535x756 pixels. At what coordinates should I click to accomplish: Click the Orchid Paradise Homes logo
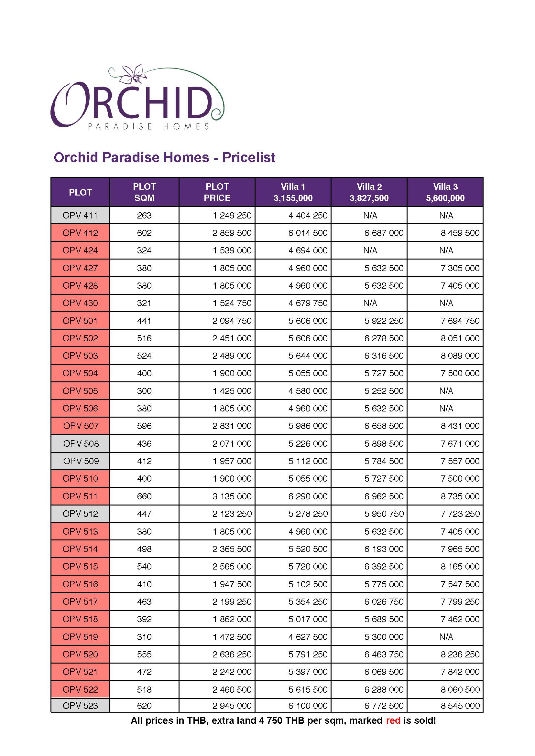click(137, 97)
